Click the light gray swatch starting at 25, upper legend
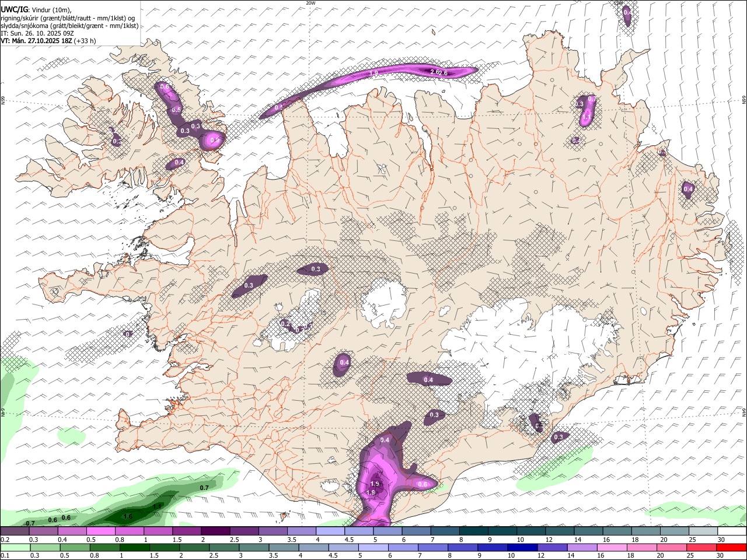Image resolution: width=747 pixels, height=560 pixels. coord(703,531)
